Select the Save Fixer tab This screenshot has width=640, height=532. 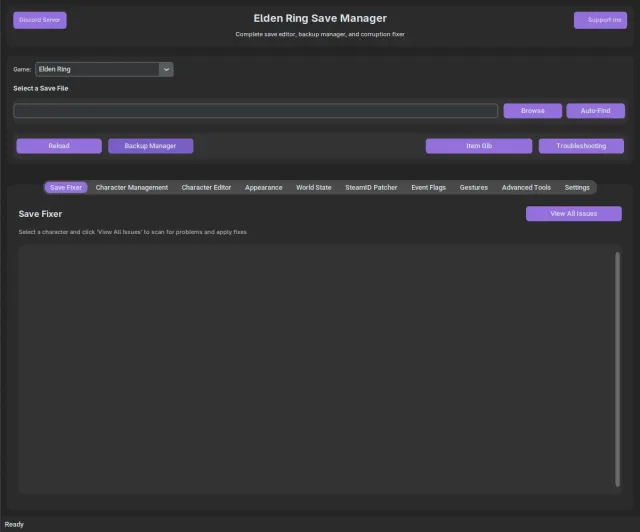[x=66, y=187]
